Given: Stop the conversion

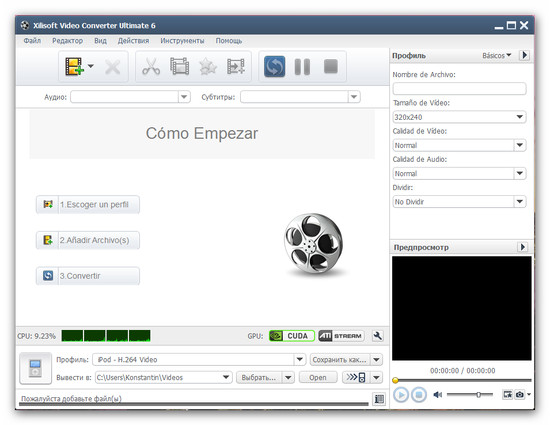Looking at the screenshot, I should click(x=331, y=66).
